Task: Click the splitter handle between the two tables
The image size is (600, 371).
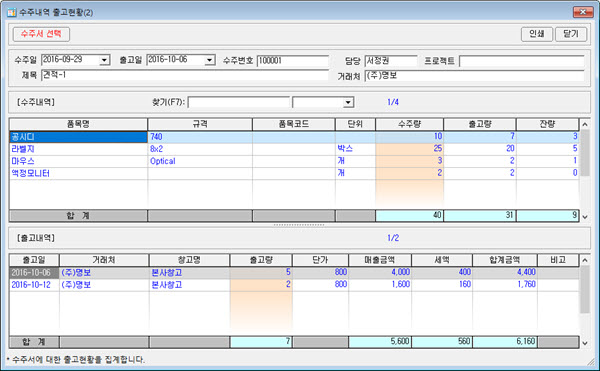Action: coord(299,225)
